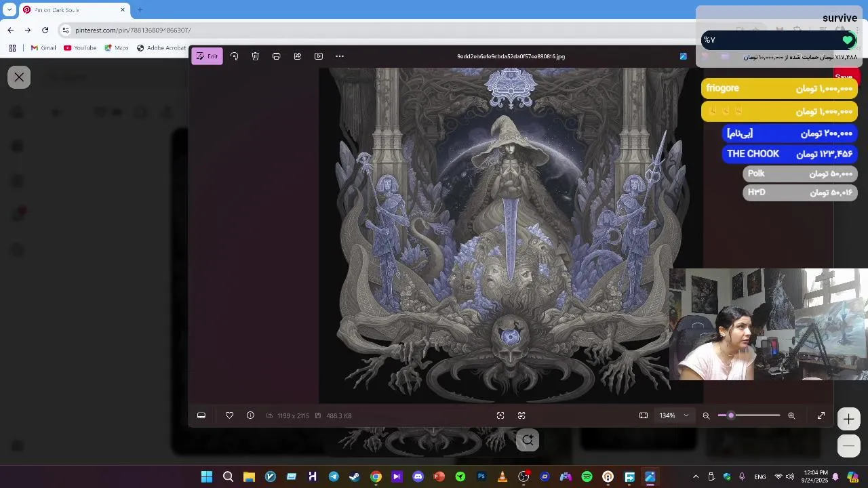Open Chrome apps grid bookmark
This screenshot has width=868, height=488.
pos(12,48)
